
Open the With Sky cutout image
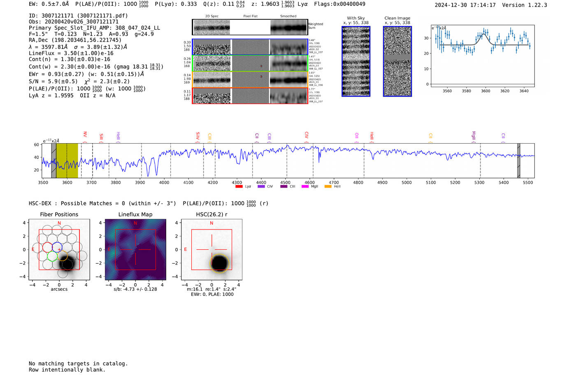pyautogui.click(x=356, y=61)
